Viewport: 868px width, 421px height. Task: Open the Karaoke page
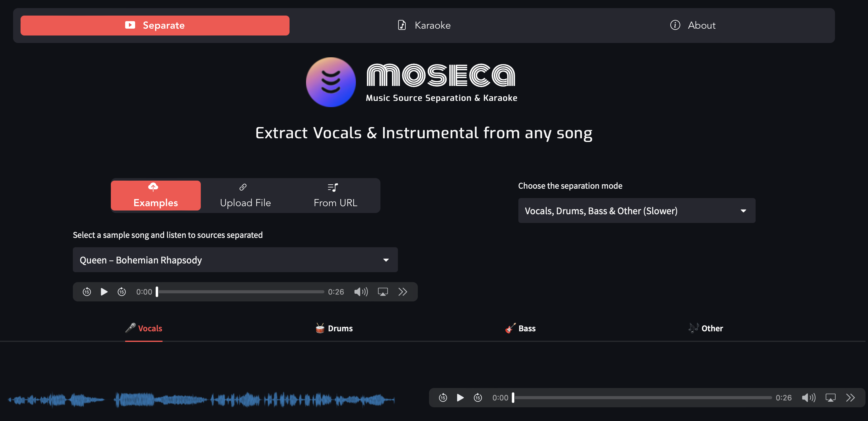(424, 25)
